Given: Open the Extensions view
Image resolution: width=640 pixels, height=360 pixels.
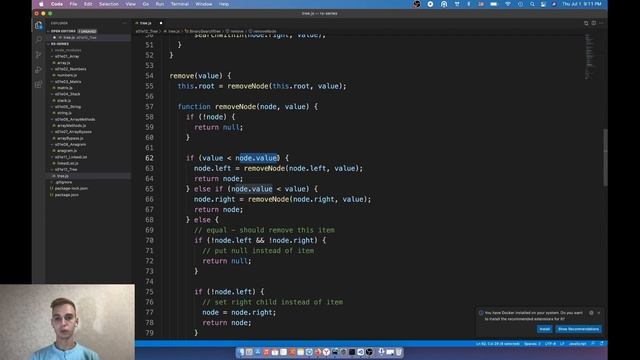Looking at the screenshot, I should click(38, 84).
